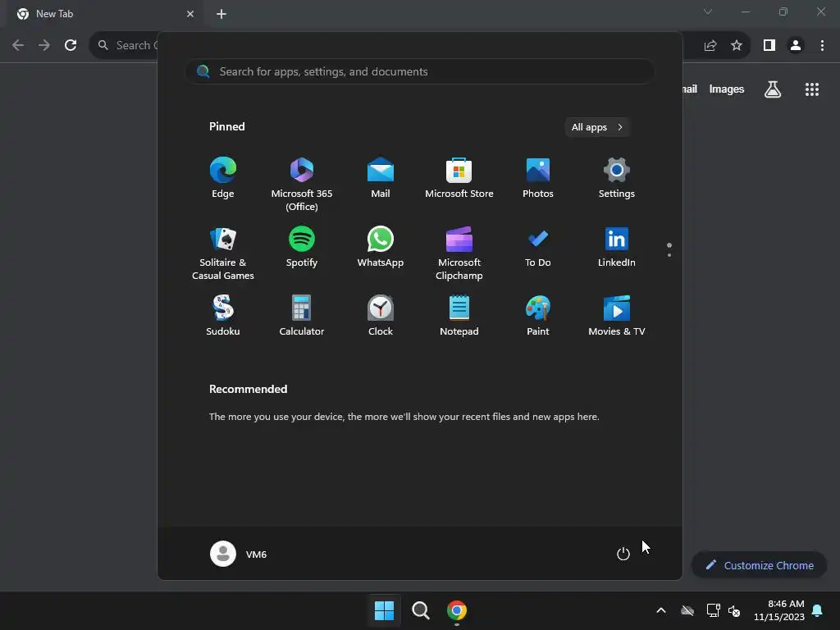Launch Sudoku game

(223, 316)
